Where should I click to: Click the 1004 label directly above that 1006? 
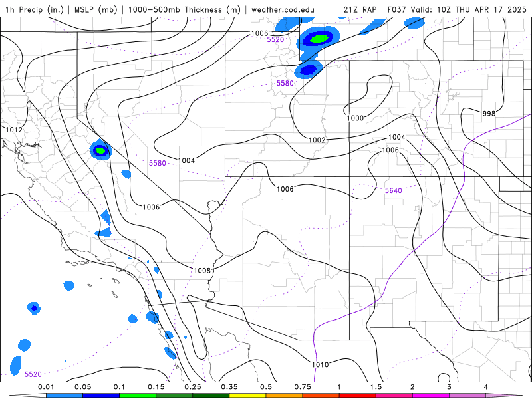click(x=396, y=137)
